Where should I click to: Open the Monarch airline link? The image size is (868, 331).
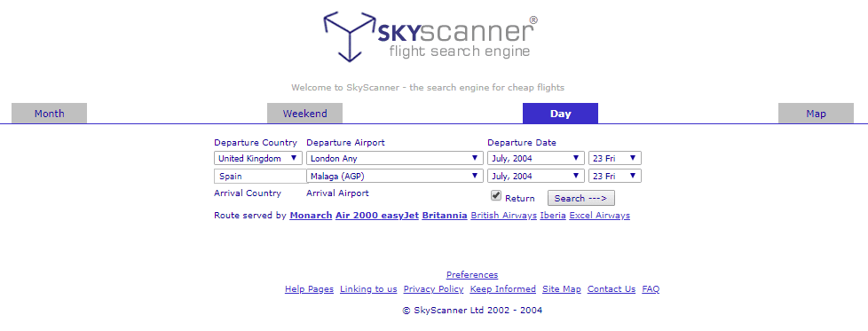pos(311,216)
